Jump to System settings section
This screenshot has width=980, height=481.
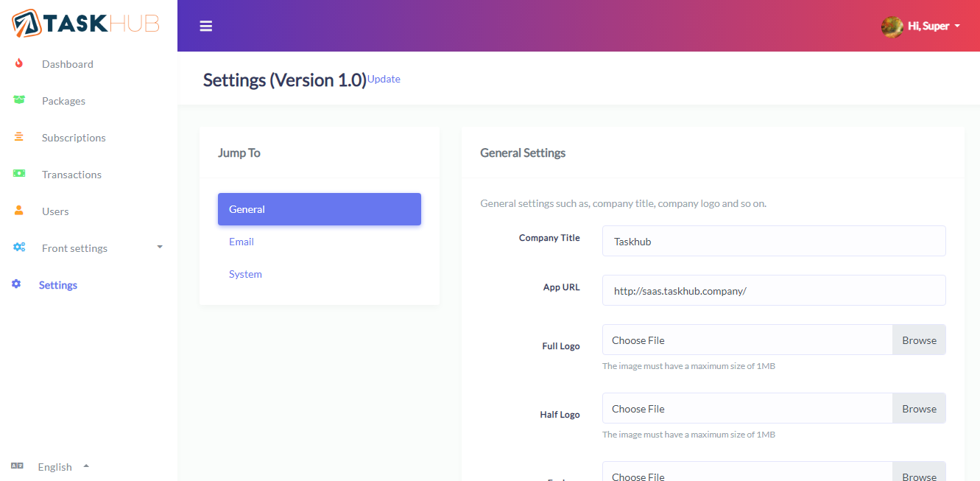pyautogui.click(x=245, y=274)
